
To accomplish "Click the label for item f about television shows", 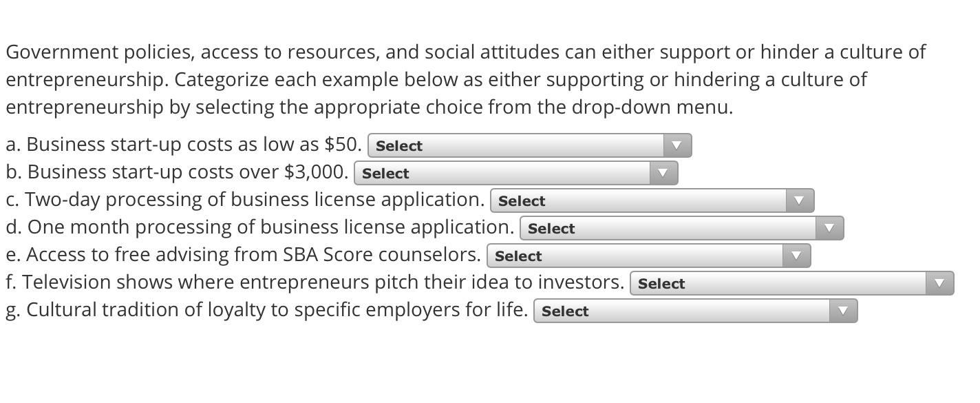I will click(x=313, y=282).
